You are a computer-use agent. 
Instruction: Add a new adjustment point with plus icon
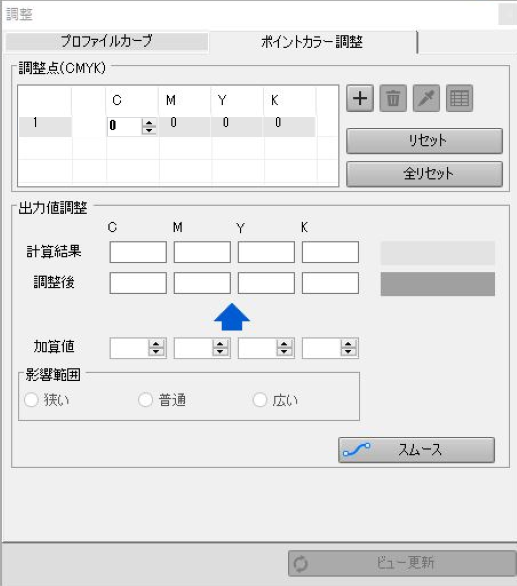360,99
